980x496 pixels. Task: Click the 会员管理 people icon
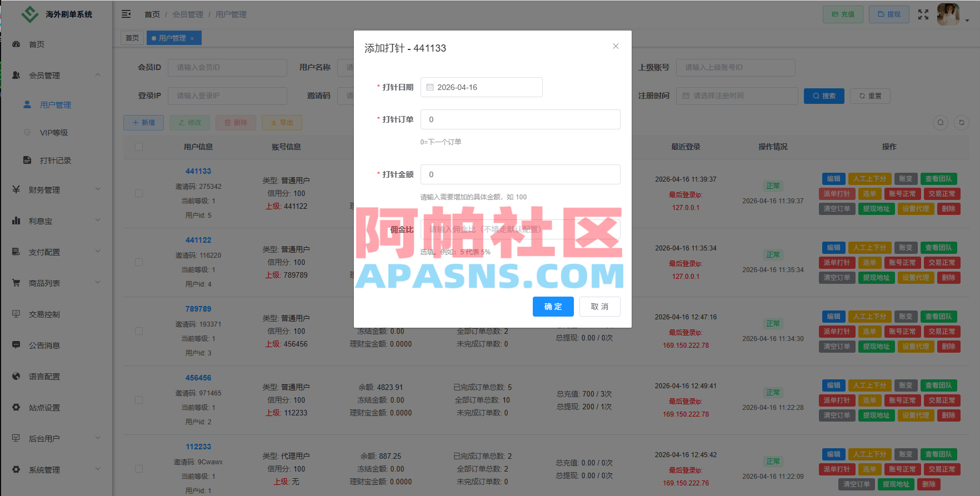pyautogui.click(x=16, y=75)
